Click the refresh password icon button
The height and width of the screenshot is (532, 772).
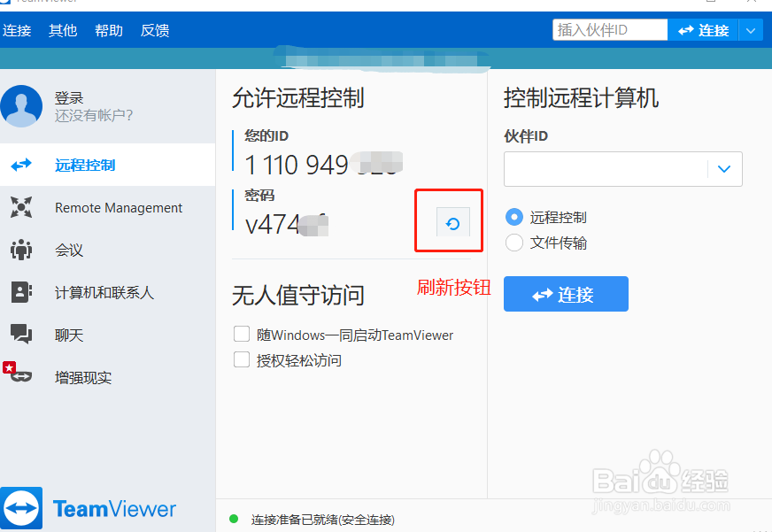tap(453, 223)
